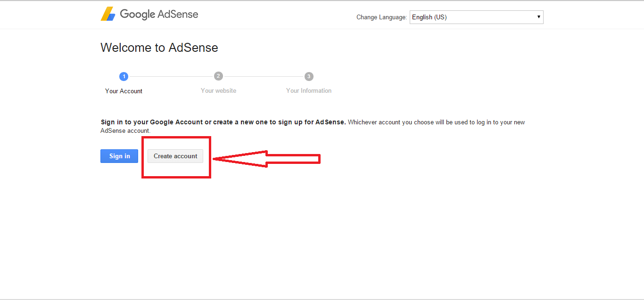This screenshot has width=644, height=300.
Task: Click the Change Language label
Action: pyautogui.click(x=381, y=17)
